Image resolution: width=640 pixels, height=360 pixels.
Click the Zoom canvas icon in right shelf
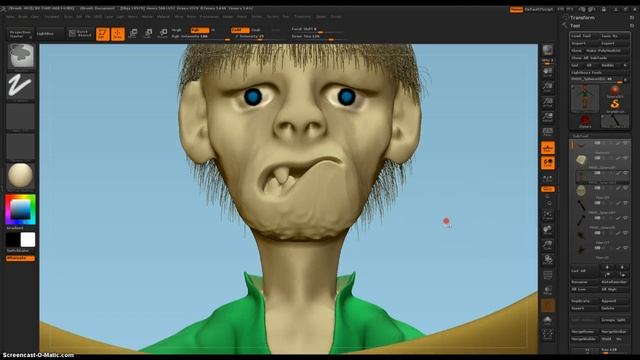(548, 87)
